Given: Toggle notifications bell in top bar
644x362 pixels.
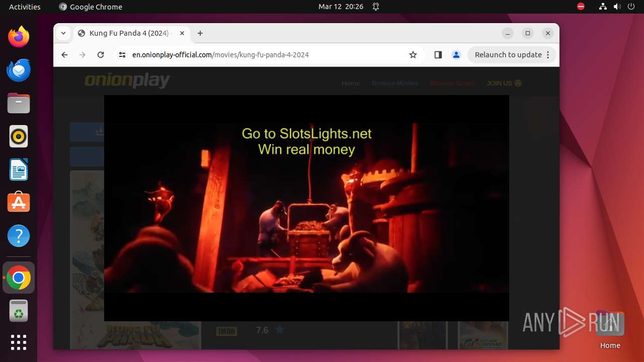Looking at the screenshot, I should [x=376, y=7].
